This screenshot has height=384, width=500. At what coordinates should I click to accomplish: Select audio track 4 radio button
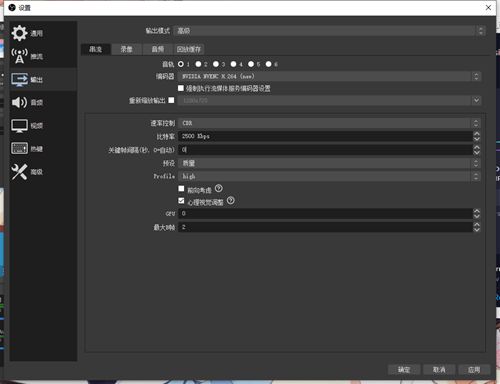click(234, 64)
